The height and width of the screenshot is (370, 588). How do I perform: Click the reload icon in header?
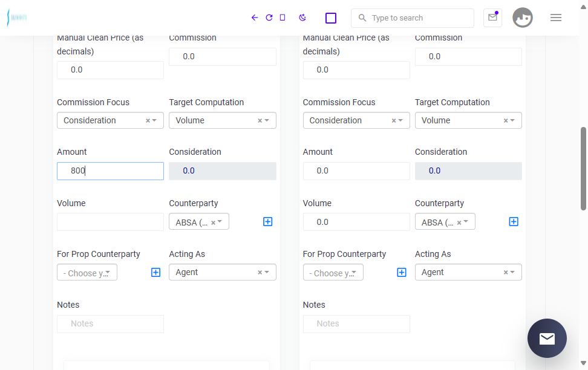(x=269, y=18)
